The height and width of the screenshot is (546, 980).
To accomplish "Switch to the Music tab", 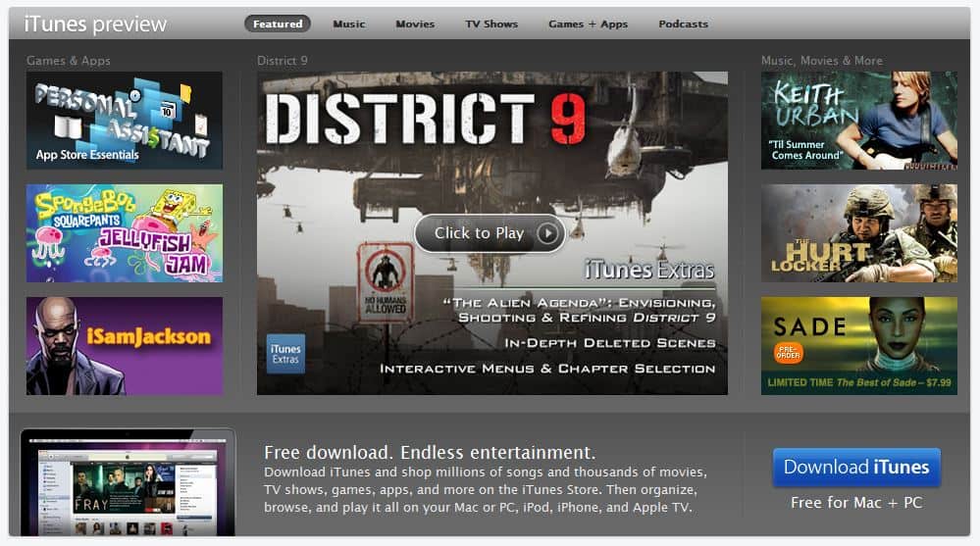I will click(x=348, y=25).
